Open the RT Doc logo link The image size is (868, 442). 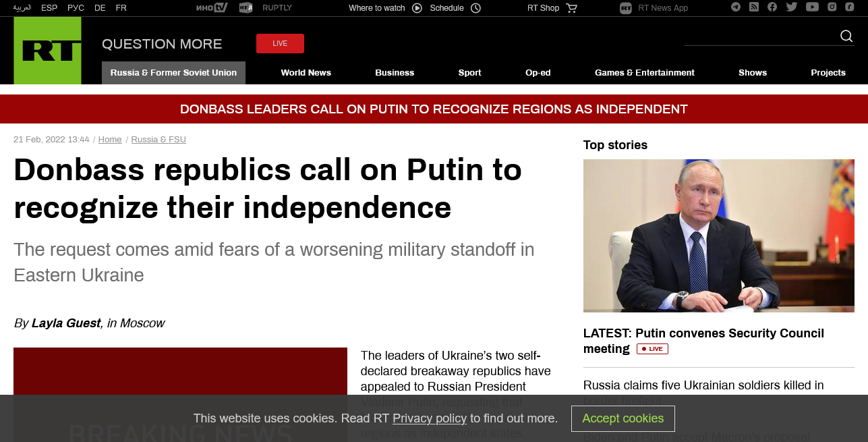pos(245,8)
